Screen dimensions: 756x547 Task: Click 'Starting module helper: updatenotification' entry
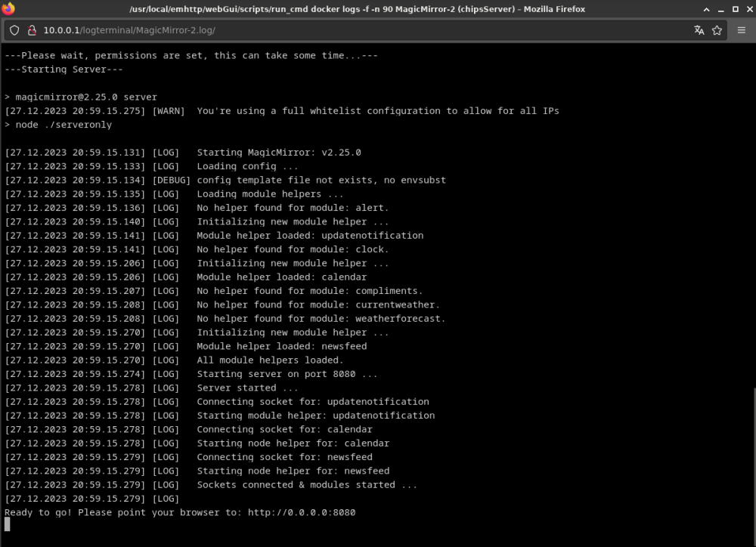tap(316, 416)
